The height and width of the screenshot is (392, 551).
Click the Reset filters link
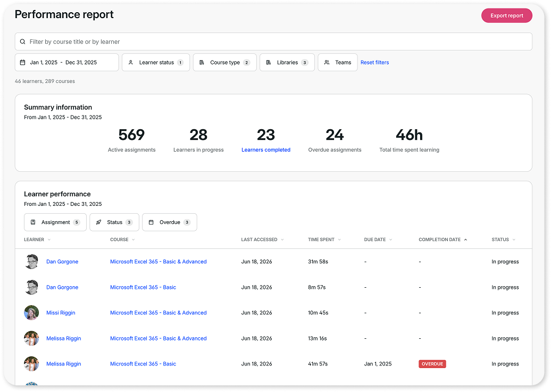pos(374,62)
